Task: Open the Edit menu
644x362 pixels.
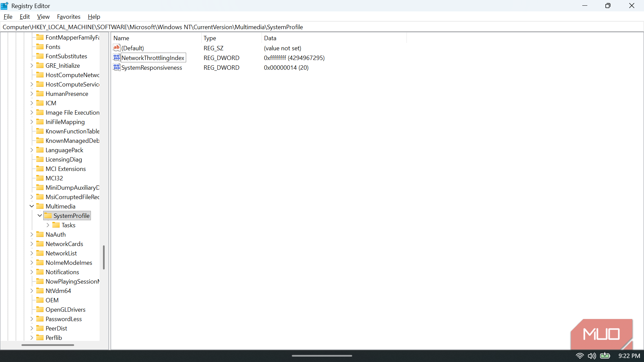Action: point(24,17)
